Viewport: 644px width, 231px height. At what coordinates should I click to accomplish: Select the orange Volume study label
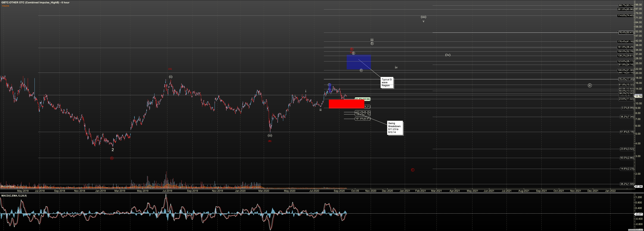6,6
